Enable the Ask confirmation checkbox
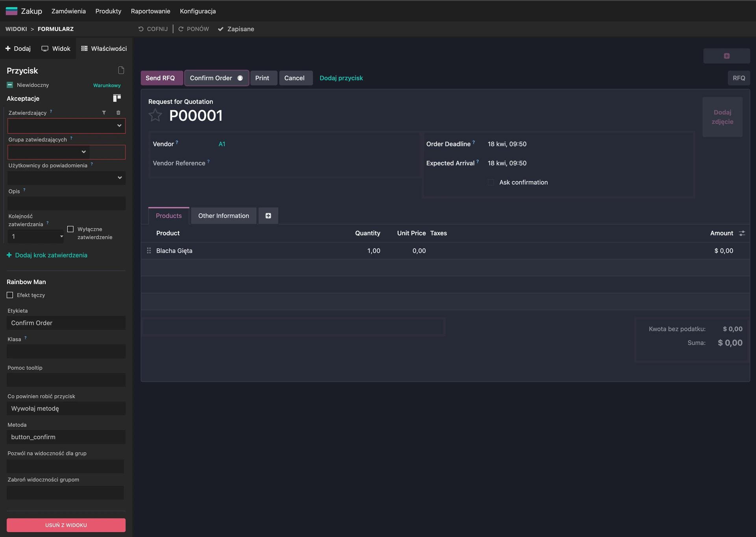Viewport: 756px width, 537px height. point(490,182)
